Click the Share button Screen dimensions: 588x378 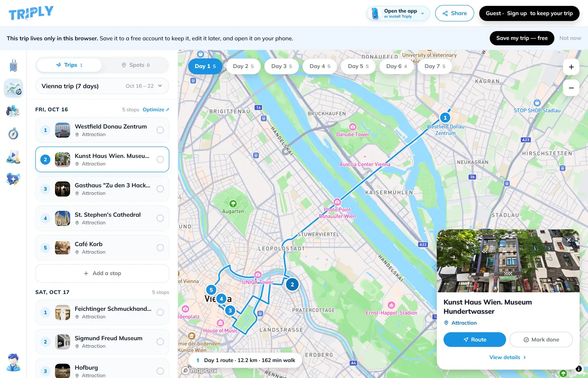click(x=454, y=13)
